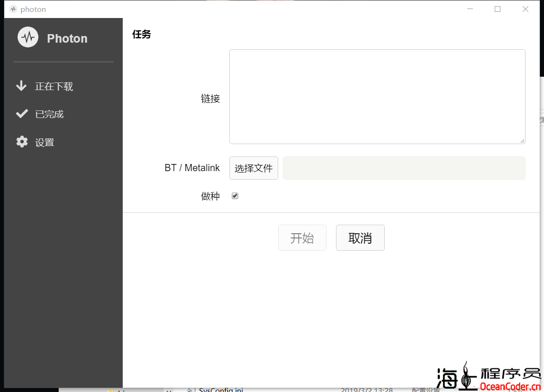Viewport: 544px width, 392px height.
Task: Click the 任务 heading
Action: click(142, 34)
